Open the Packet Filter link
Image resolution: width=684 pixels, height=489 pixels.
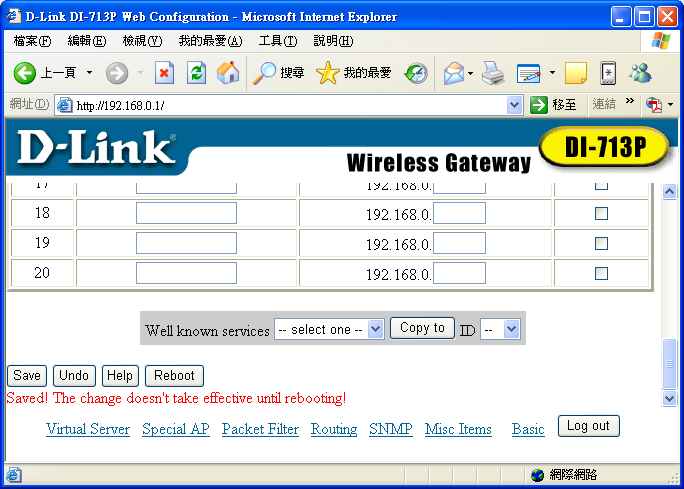(x=260, y=429)
